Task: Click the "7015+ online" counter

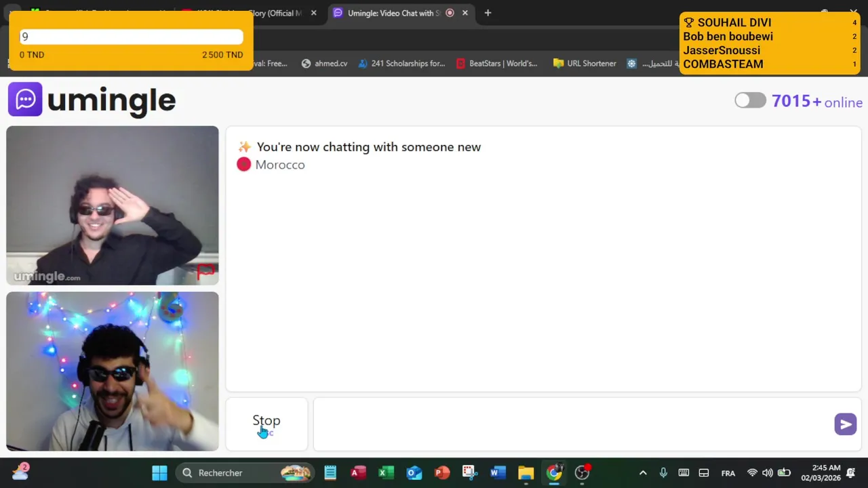Action: pyautogui.click(x=817, y=102)
